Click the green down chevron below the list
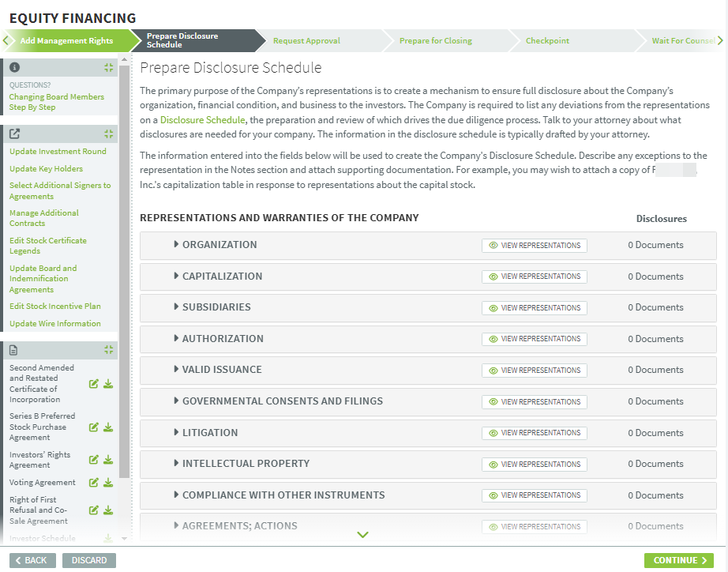The height and width of the screenshot is (572, 728). pyautogui.click(x=362, y=535)
